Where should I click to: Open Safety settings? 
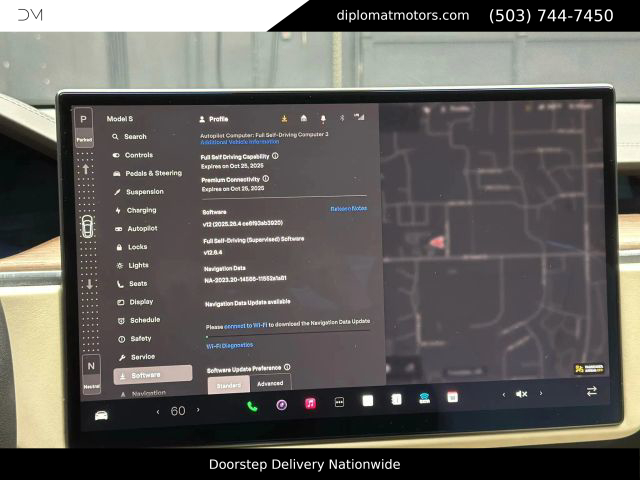click(135, 339)
